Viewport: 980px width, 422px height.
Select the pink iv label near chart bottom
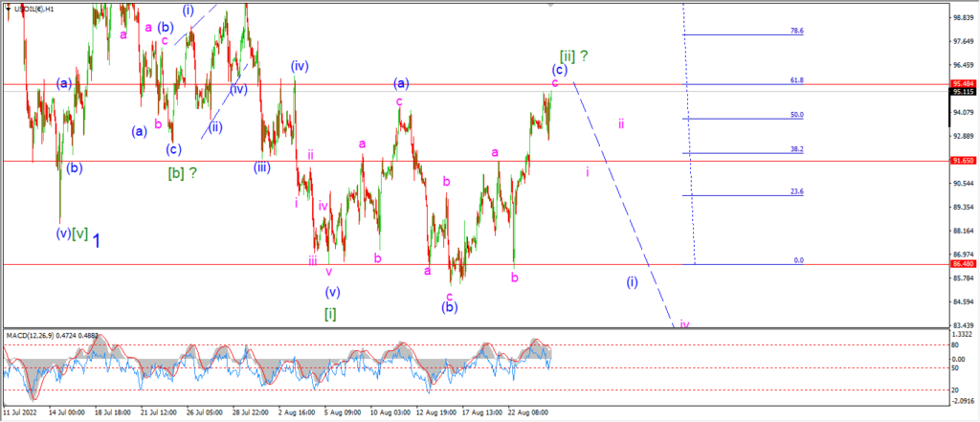pyautogui.click(x=685, y=325)
